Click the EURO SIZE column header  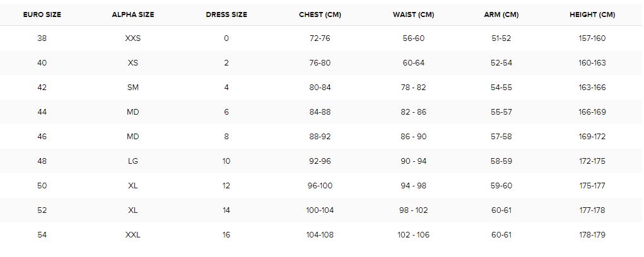click(42, 14)
